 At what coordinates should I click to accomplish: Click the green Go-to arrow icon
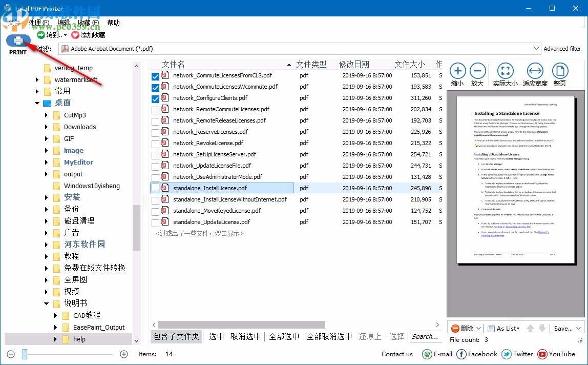point(41,35)
